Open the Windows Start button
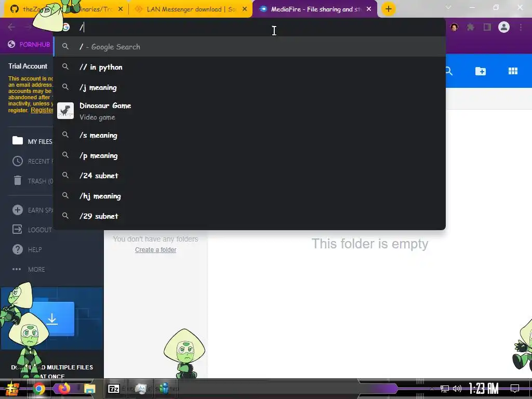532x399 pixels. tap(12, 389)
